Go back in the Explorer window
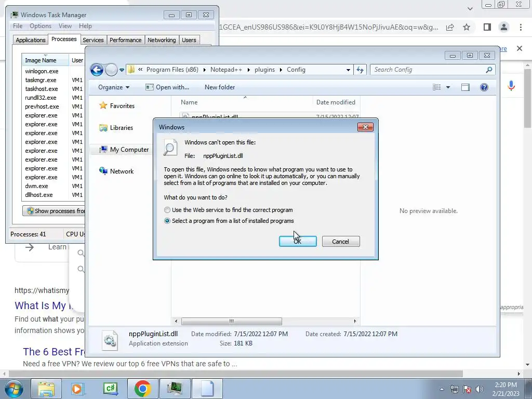The height and width of the screenshot is (399, 532). pyautogui.click(x=97, y=70)
